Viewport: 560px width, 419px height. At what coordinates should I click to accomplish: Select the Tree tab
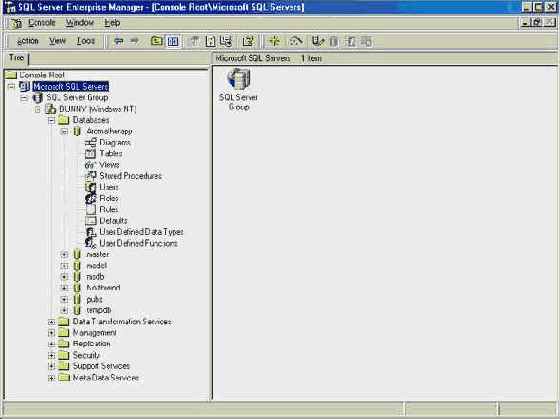[16, 58]
